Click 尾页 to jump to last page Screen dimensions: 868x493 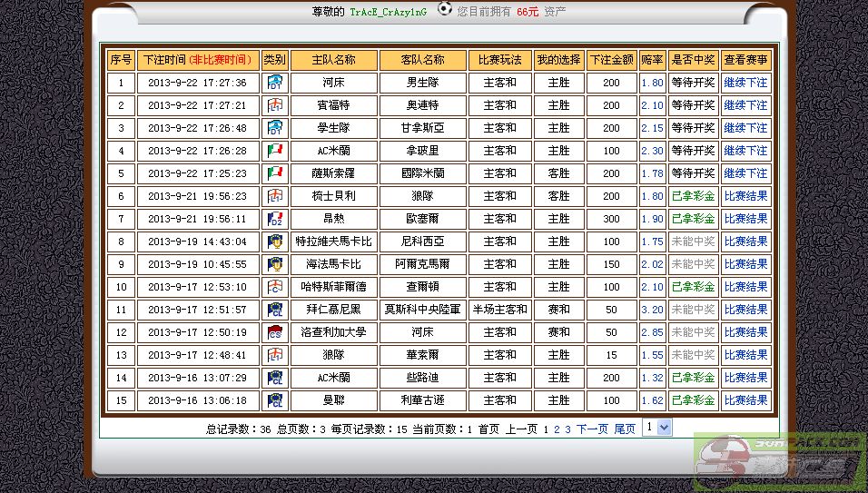point(625,429)
